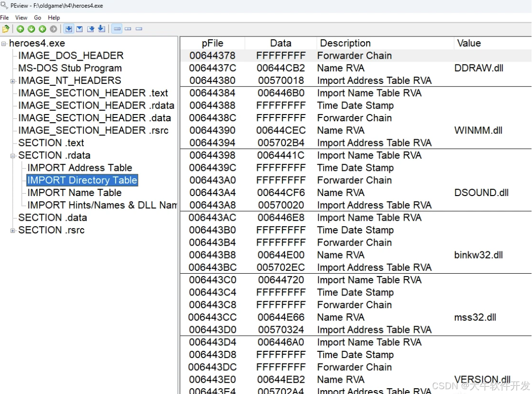Image resolution: width=532 pixels, height=394 pixels.
Task: Click pFile address 006443BC
Action: click(213, 267)
